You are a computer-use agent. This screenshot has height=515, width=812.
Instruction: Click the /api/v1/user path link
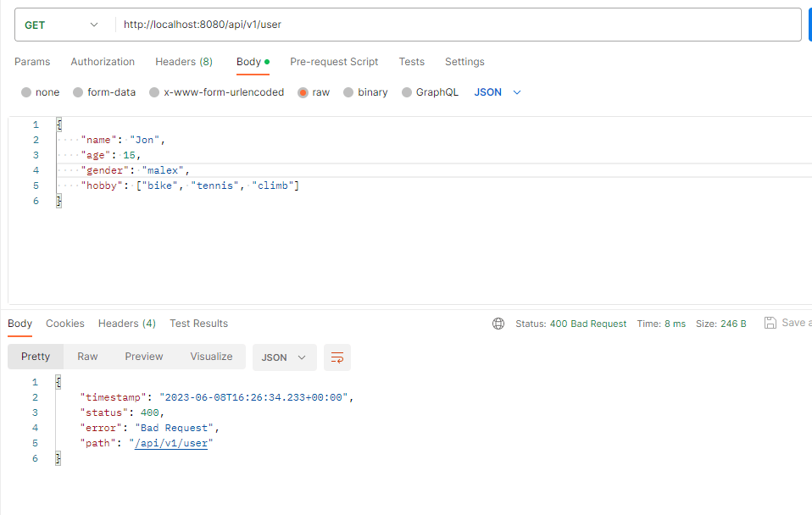[x=171, y=443]
